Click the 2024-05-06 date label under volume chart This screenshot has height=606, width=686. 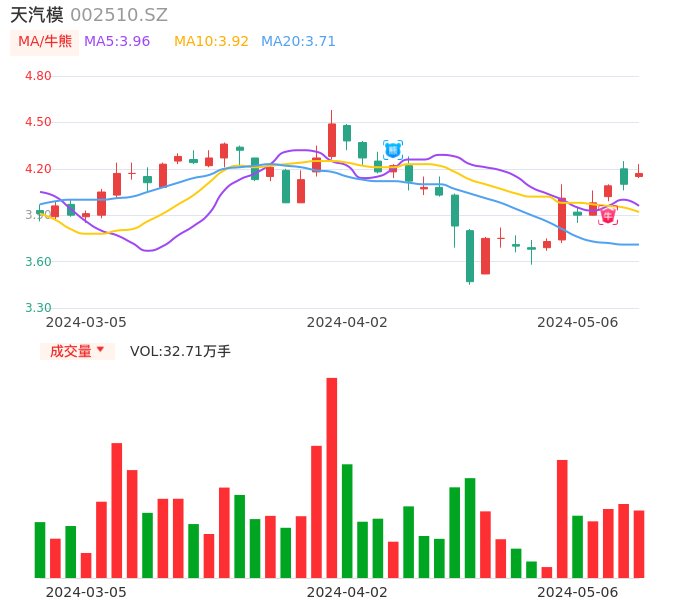[578, 592]
